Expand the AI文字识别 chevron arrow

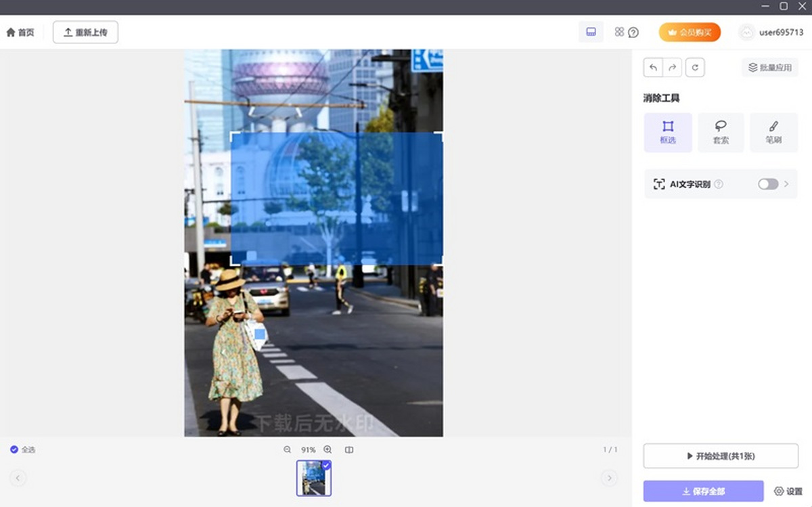(x=786, y=184)
